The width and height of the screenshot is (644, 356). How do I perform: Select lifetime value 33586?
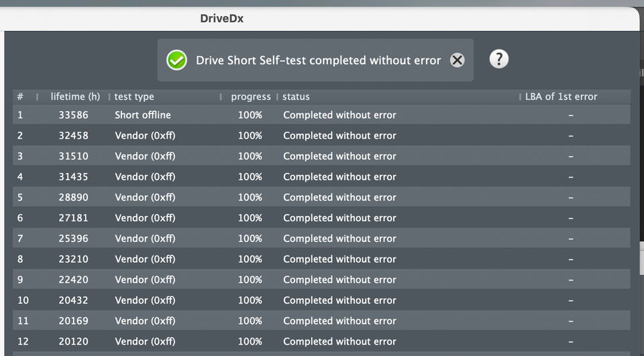pyautogui.click(x=74, y=115)
